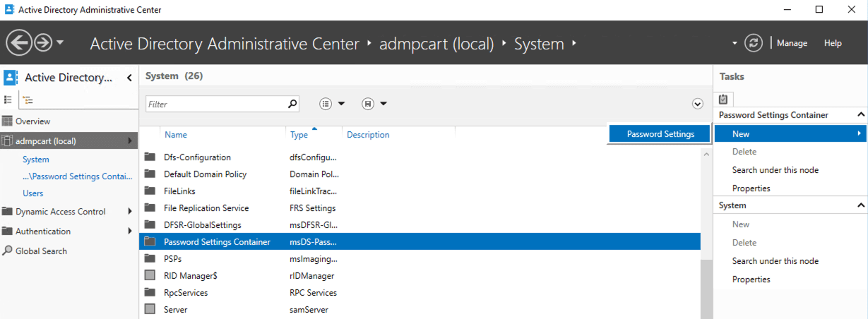Screen dimensions: 868x319
Task: Switch to tree view in the navigation pane
Action: point(27,100)
